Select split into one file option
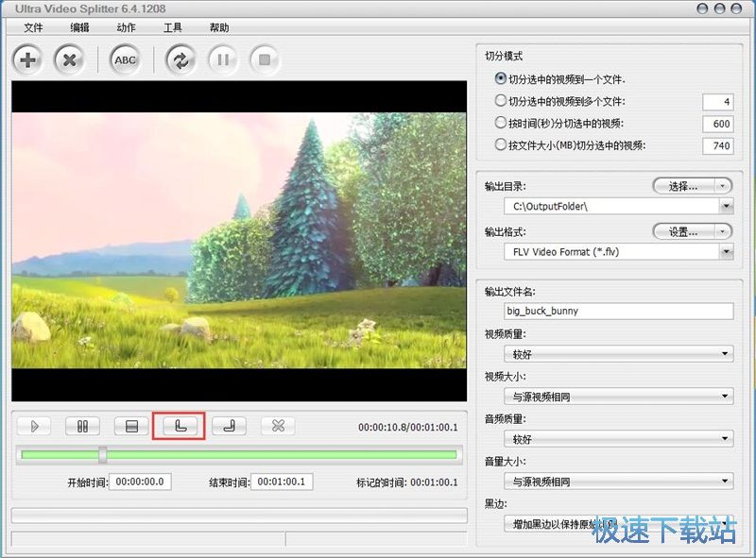756x558 pixels. pyautogui.click(x=560, y=79)
